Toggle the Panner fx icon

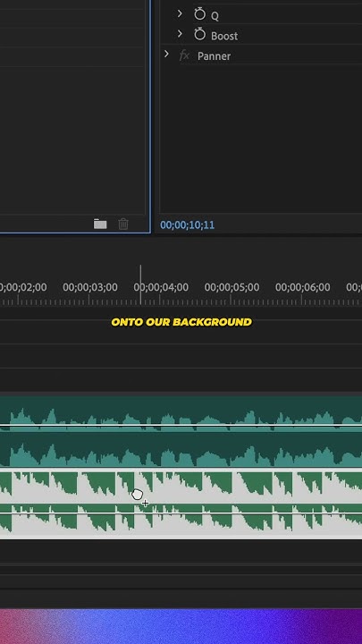click(184, 55)
